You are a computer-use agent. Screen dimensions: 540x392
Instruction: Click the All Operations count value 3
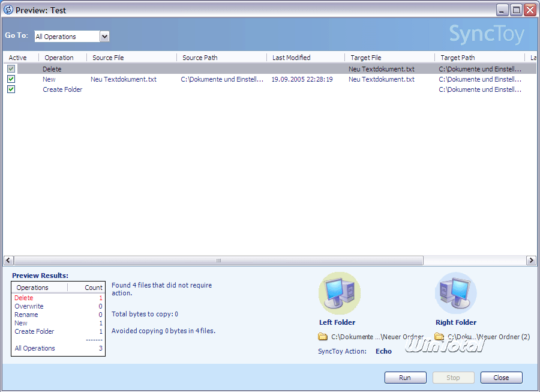(101, 348)
